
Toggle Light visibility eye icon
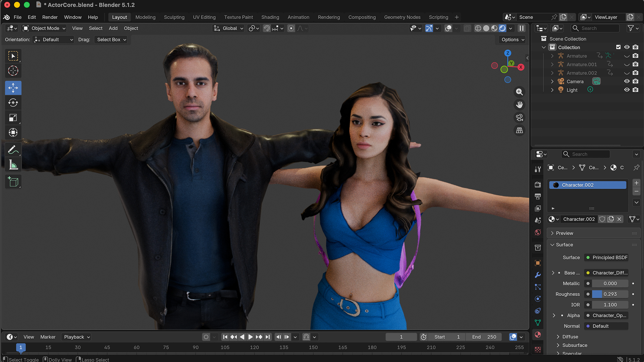click(x=627, y=90)
